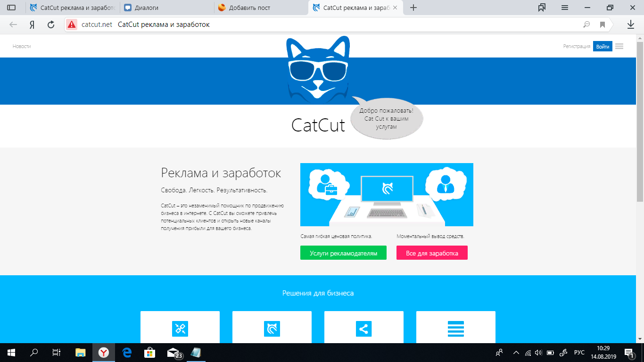Open Task View on the taskbar
Viewport: 644px width, 362px height.
[x=57, y=353]
